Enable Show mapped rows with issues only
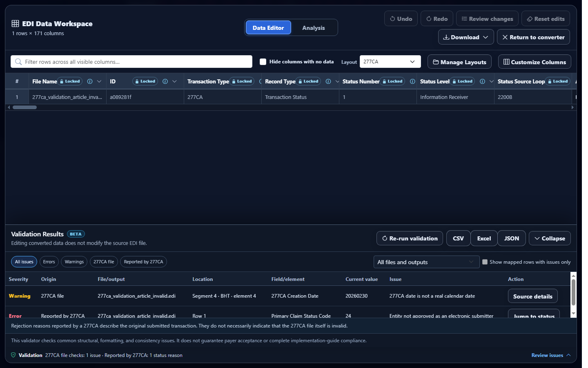Screen dimensions: 588x368 (485, 262)
